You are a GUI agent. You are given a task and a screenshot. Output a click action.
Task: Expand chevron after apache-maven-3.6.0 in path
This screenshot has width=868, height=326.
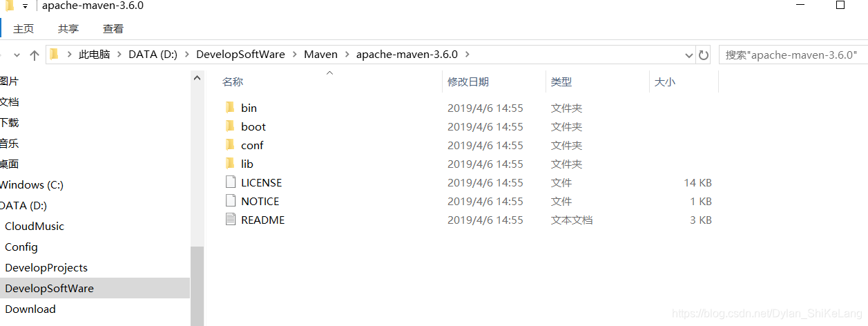(467, 55)
